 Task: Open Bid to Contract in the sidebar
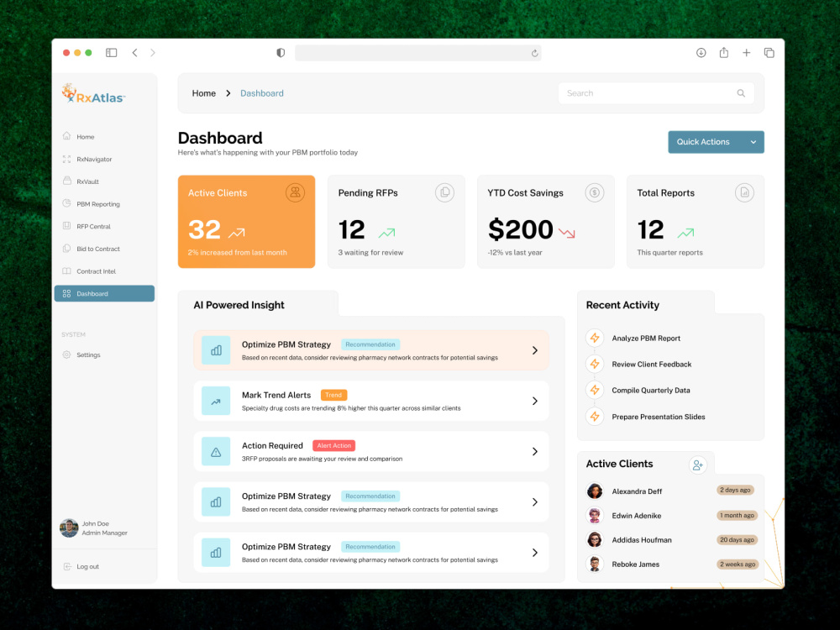point(104,249)
